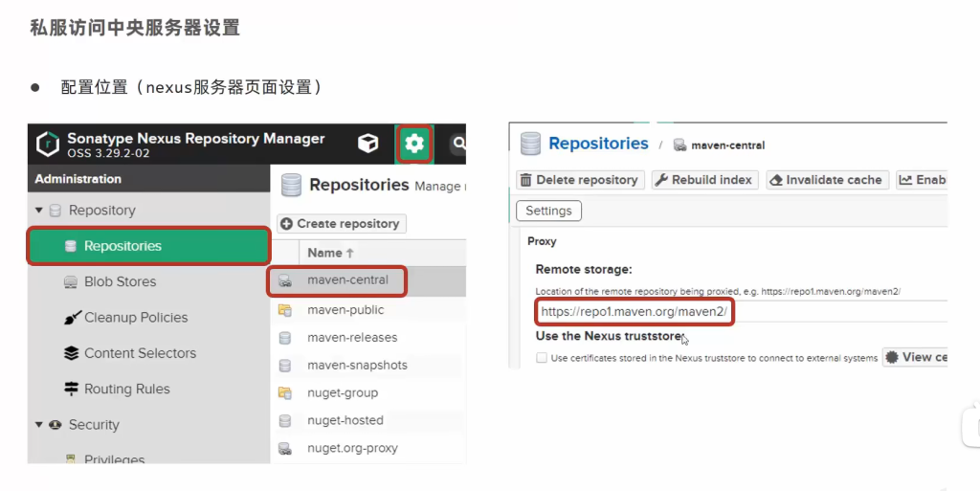The height and width of the screenshot is (491, 980).
Task: Click the Sonatype Nexus logo icon
Action: (x=48, y=145)
